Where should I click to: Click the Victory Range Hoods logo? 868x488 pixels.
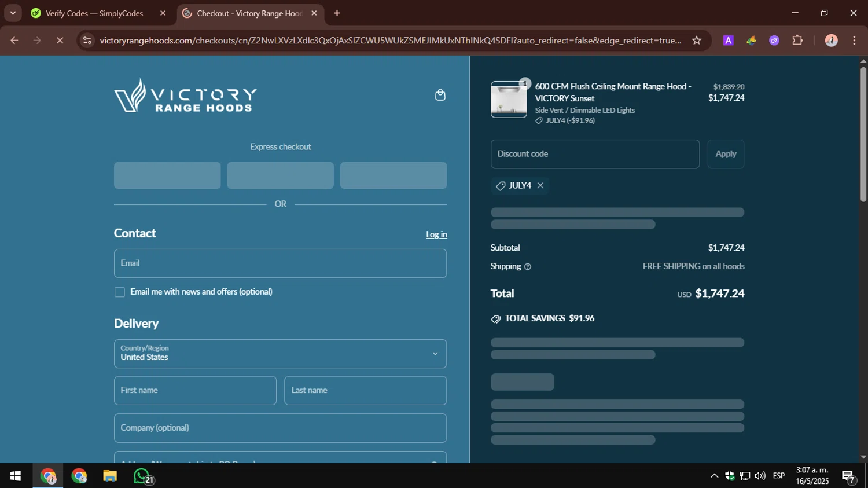(x=186, y=96)
